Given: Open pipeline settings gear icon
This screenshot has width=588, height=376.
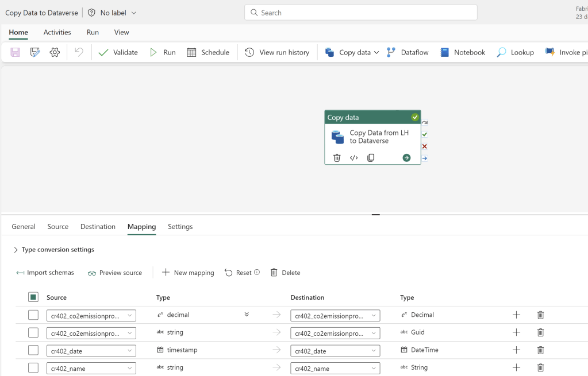Looking at the screenshot, I should pyautogui.click(x=55, y=52).
